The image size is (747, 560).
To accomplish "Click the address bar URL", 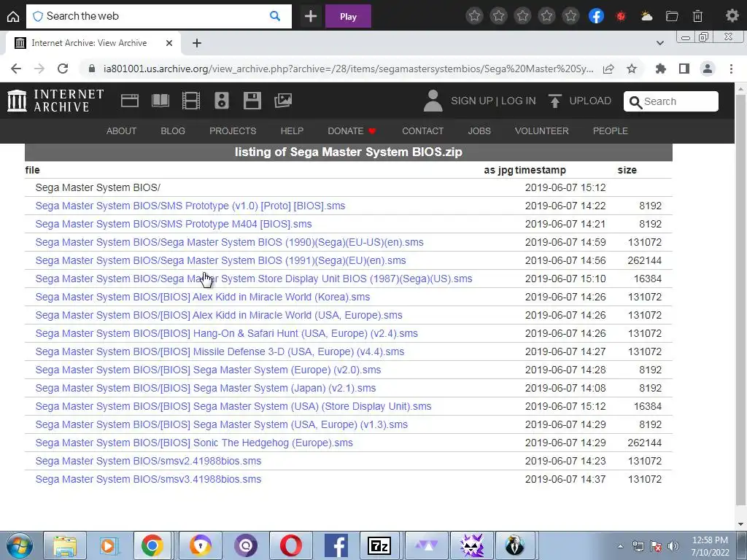I will tap(348, 69).
